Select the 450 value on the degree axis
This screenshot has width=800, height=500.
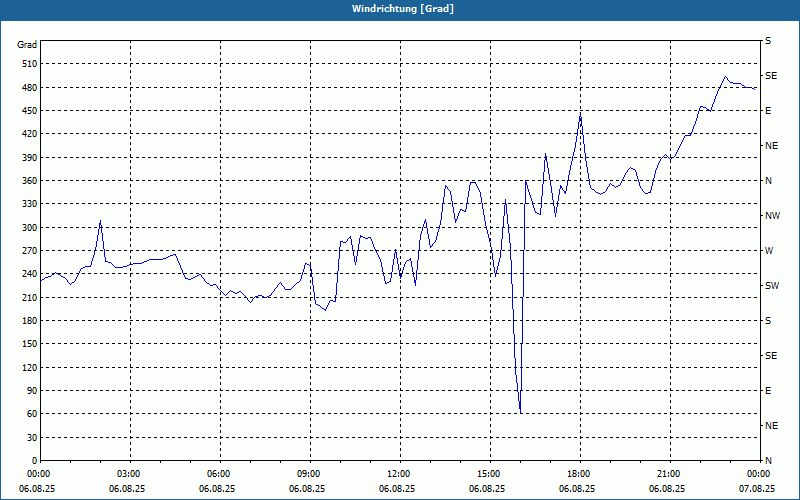click(30, 111)
